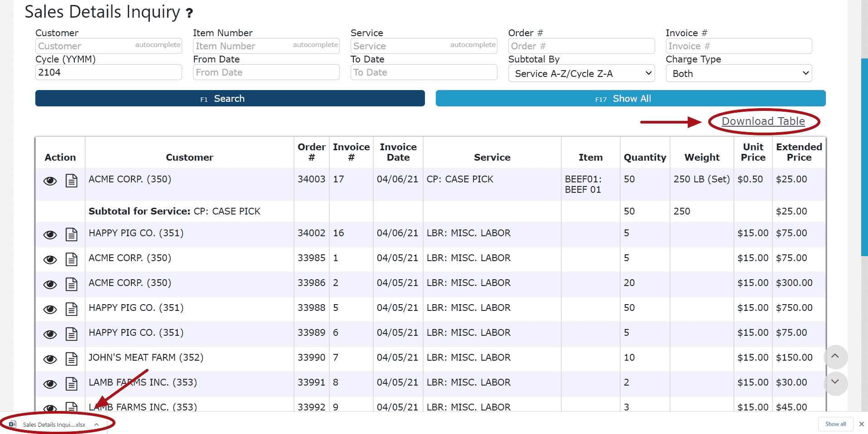
Task: Click the Download Table link
Action: click(763, 121)
